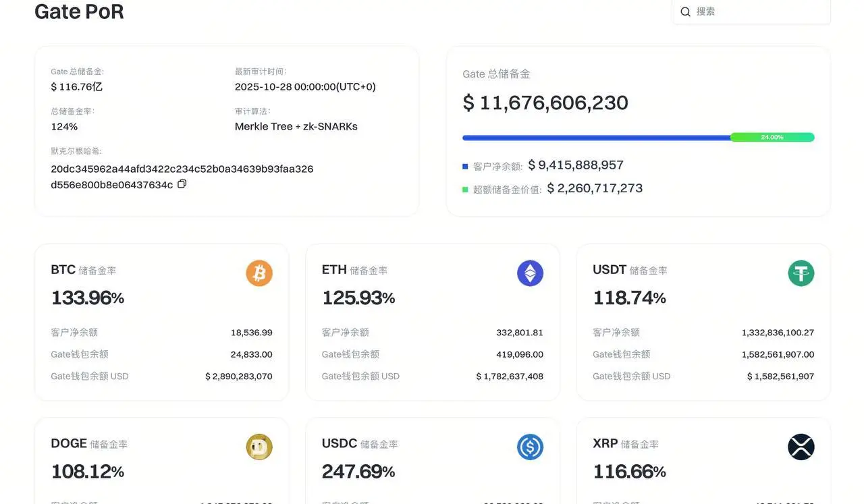Click the $ 9,415,888,957 customer net balance

[576, 165]
